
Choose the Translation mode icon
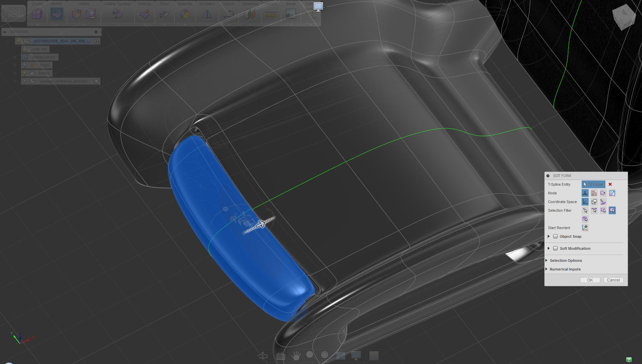[594, 193]
